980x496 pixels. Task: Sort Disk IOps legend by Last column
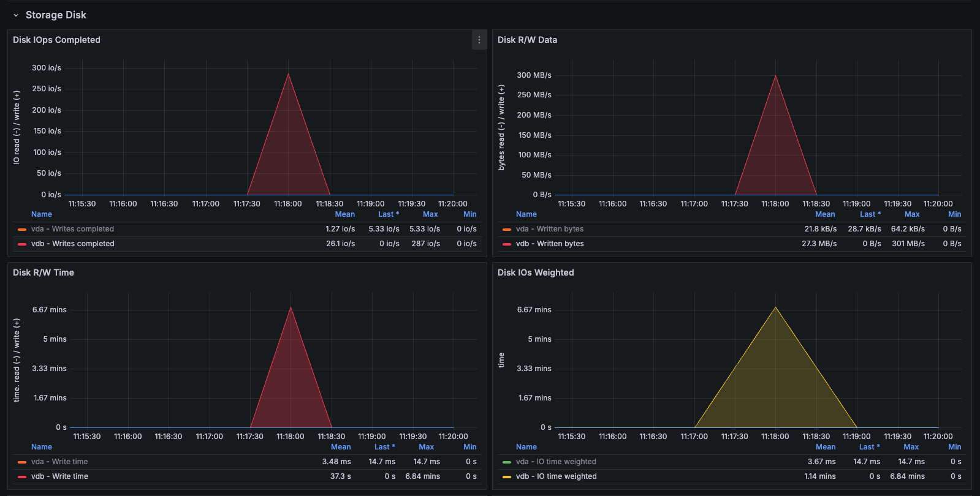click(388, 214)
